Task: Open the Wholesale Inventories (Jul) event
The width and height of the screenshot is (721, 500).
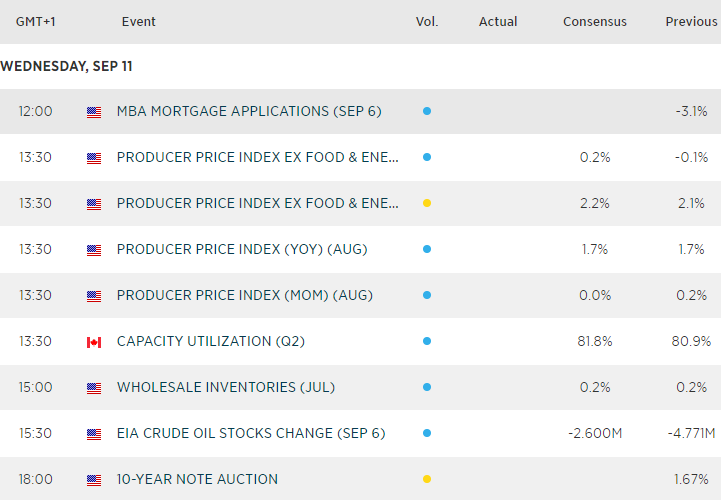Action: pyautogui.click(x=226, y=388)
